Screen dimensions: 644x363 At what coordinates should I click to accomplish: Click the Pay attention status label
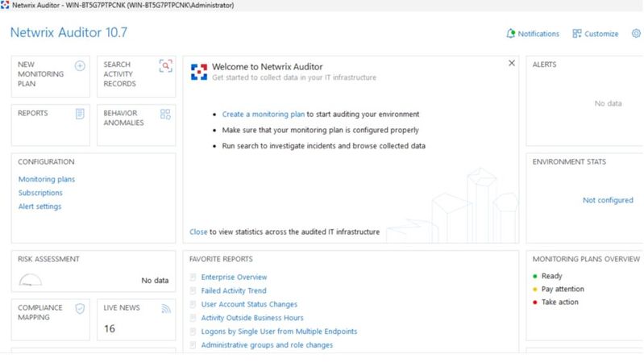(563, 289)
